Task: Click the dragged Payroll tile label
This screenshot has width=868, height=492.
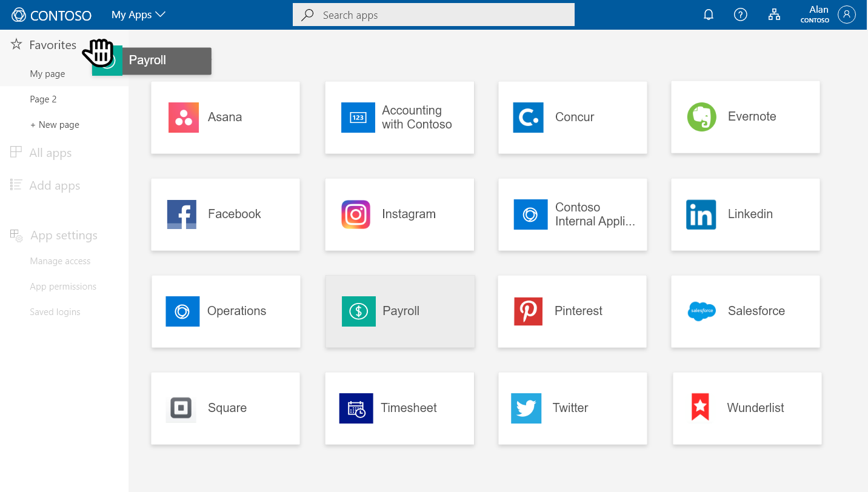Action: [x=147, y=61]
